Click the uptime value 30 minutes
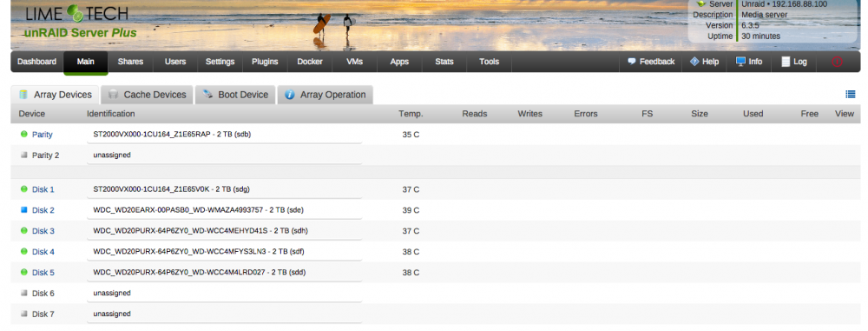Viewport: 868px width, 331px height. click(761, 36)
